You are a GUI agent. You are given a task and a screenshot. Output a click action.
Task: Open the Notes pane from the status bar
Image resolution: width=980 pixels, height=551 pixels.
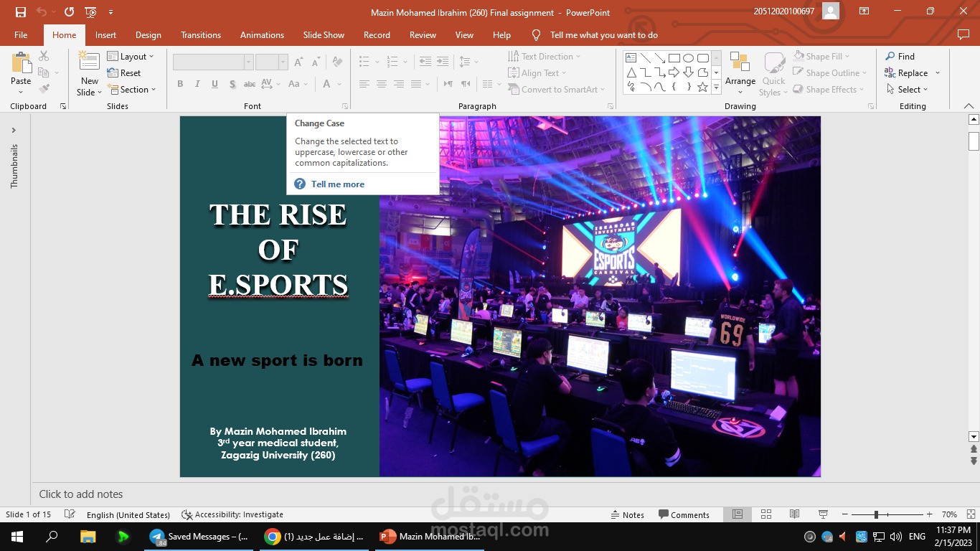pos(629,514)
